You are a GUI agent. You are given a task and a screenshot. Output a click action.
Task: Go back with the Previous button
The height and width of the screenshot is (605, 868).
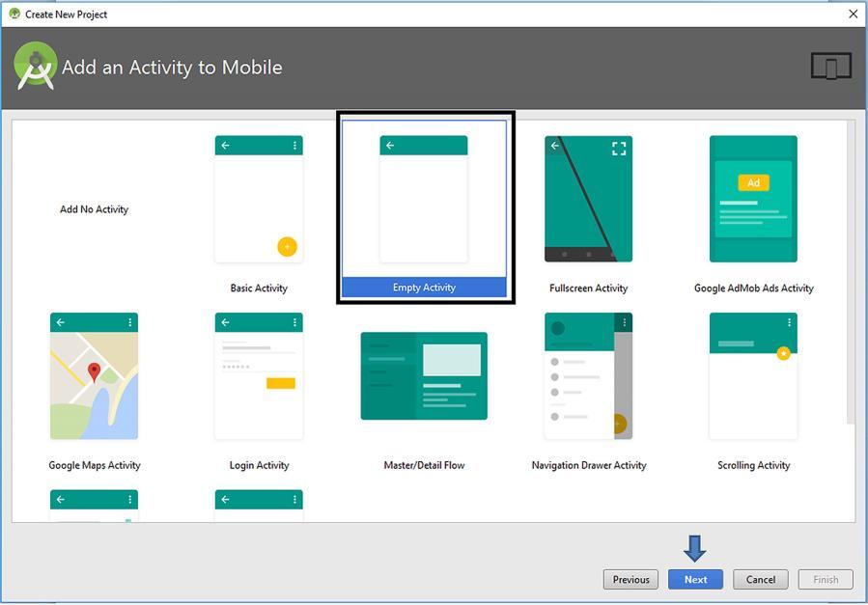click(x=630, y=580)
